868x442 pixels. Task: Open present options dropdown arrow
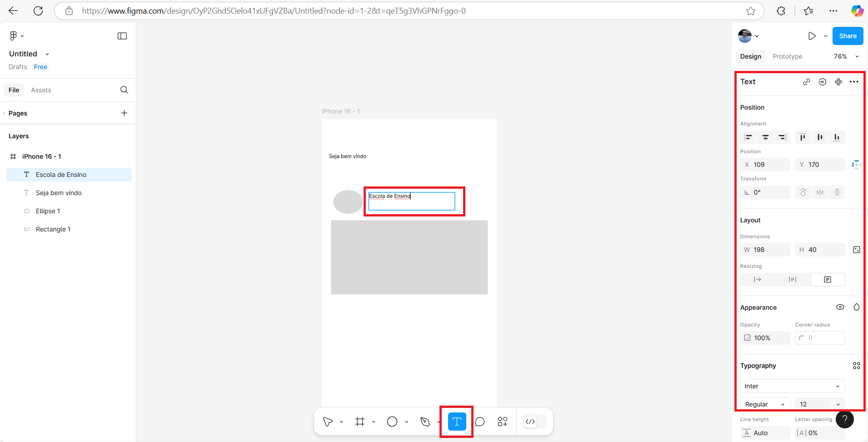(826, 36)
